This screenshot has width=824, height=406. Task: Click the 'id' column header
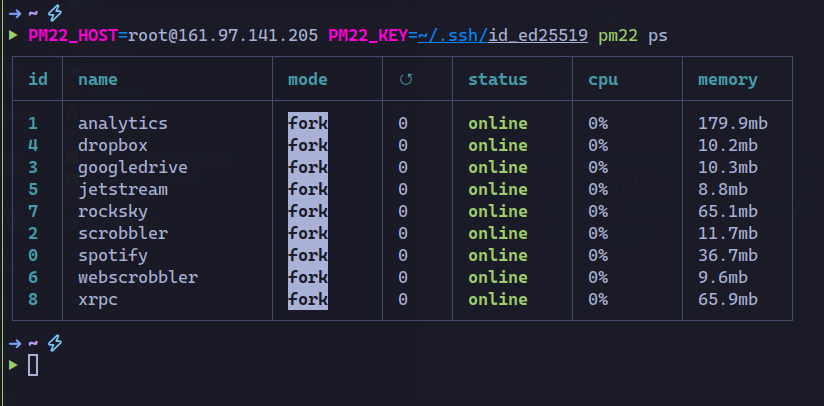pos(38,80)
